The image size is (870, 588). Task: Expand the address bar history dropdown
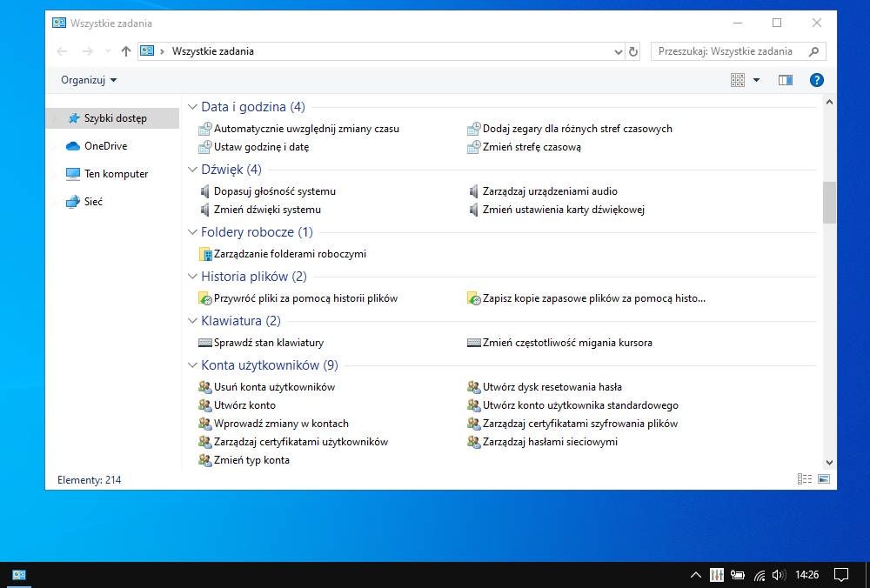(618, 51)
